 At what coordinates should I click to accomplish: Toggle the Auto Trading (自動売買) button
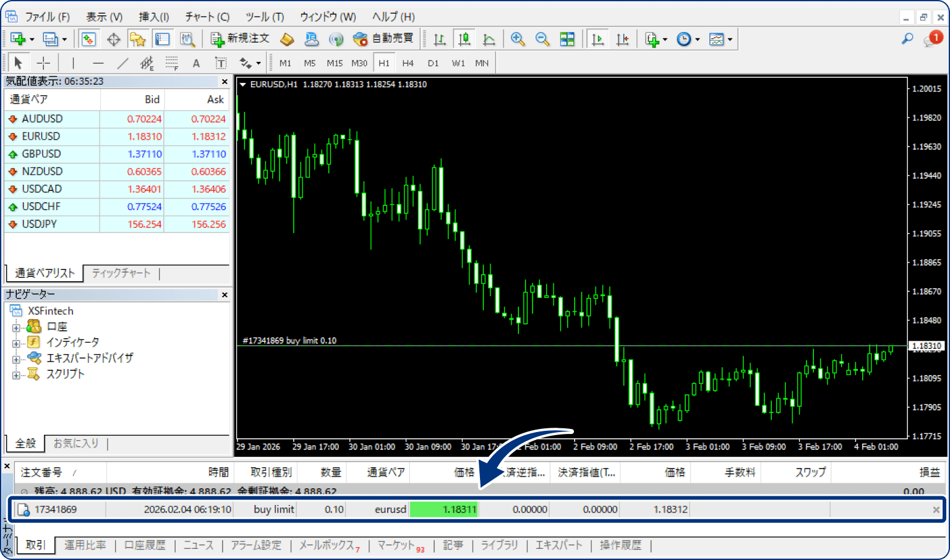[x=383, y=39]
